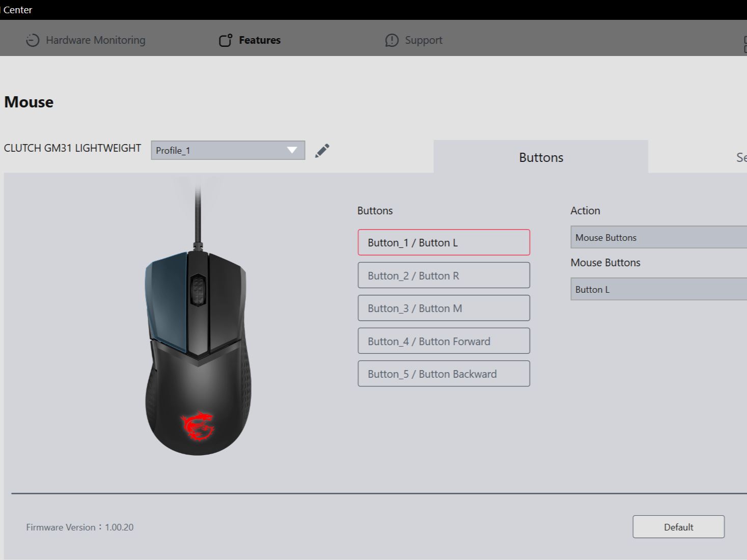
Task: Click the Hardware Monitoring gauge icon
Action: pos(33,40)
